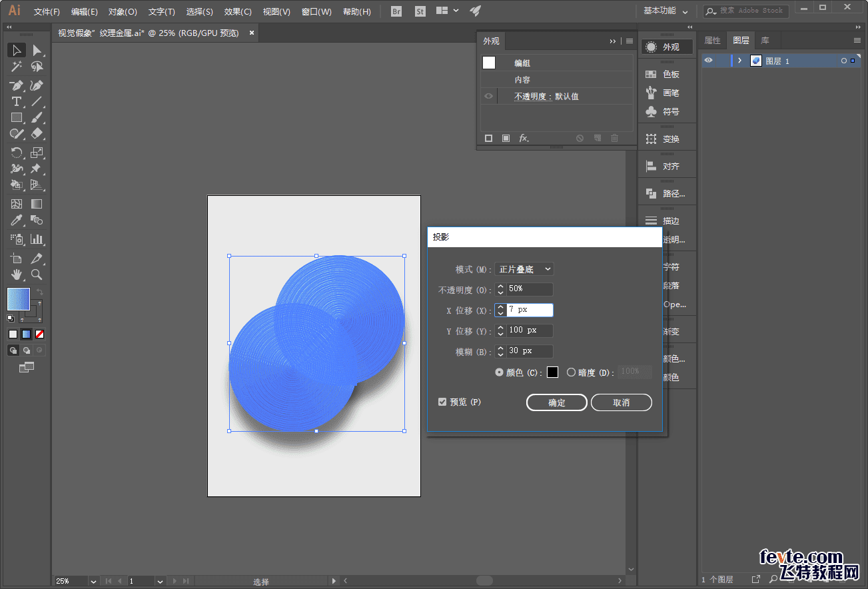Image resolution: width=868 pixels, height=589 pixels.
Task: Switch to the 库 tab
Action: point(765,41)
